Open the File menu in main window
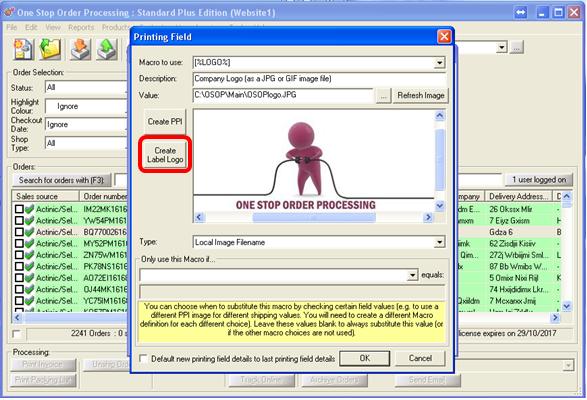 point(12,28)
